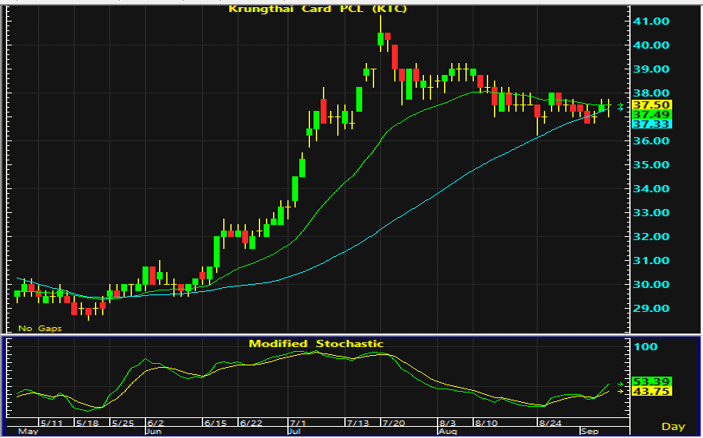This screenshot has height=438, width=703.
Task: Click the 29.00 price axis label
Action: pyautogui.click(x=651, y=308)
